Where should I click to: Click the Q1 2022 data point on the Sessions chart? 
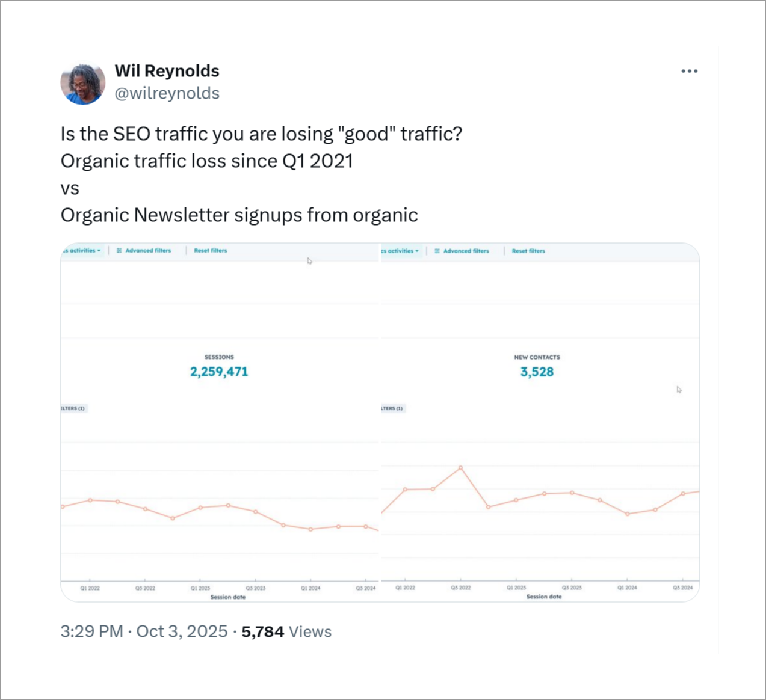coord(90,500)
